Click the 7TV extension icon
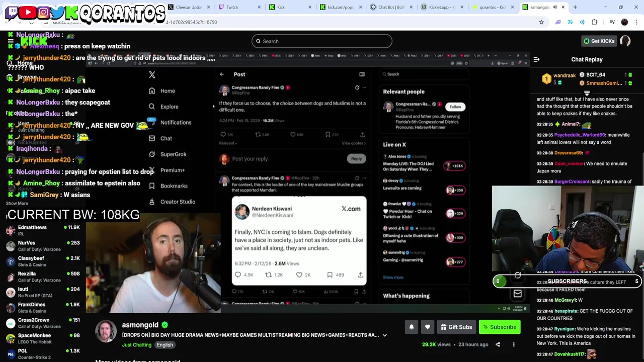Screen dimensions: 644x362 570,22
